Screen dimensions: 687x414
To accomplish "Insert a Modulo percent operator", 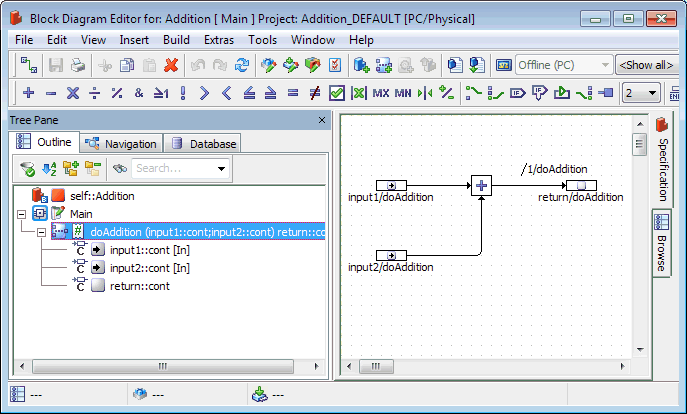I will point(117,93).
